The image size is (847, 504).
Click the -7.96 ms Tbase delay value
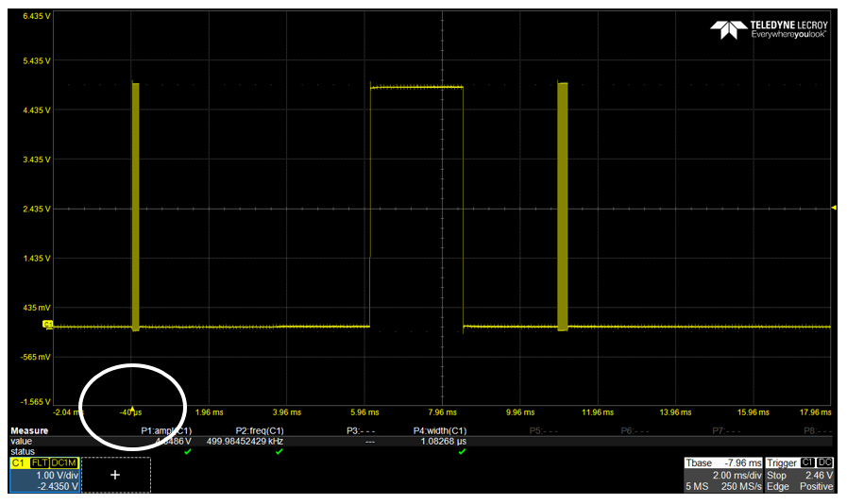click(743, 463)
